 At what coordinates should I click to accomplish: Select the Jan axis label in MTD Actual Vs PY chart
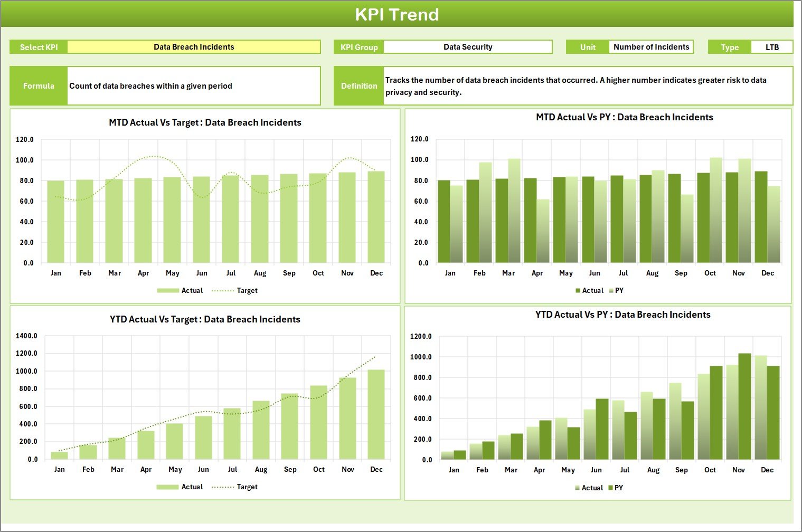point(450,273)
